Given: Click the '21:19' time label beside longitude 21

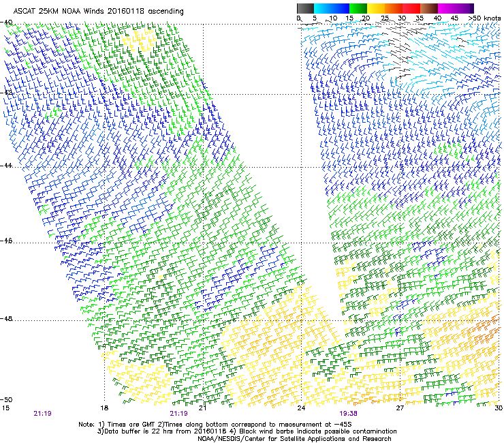Looking at the screenshot, I should click(x=178, y=414).
